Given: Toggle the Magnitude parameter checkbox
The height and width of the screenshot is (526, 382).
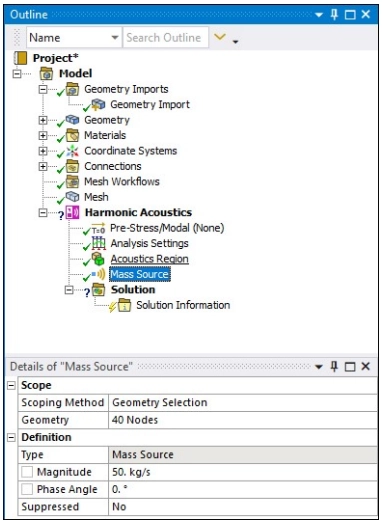Looking at the screenshot, I should (27, 472).
